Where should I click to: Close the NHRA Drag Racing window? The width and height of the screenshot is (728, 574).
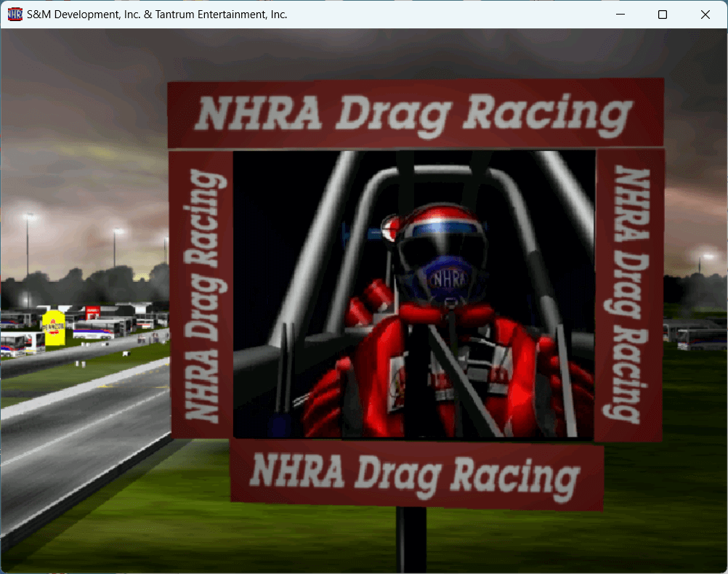pos(705,15)
